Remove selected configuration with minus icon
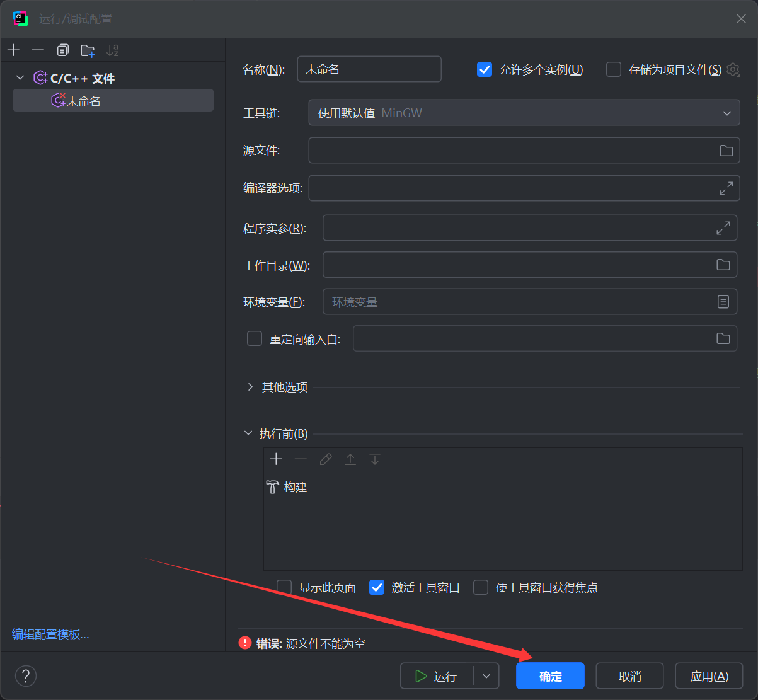This screenshot has width=758, height=700. [38, 50]
